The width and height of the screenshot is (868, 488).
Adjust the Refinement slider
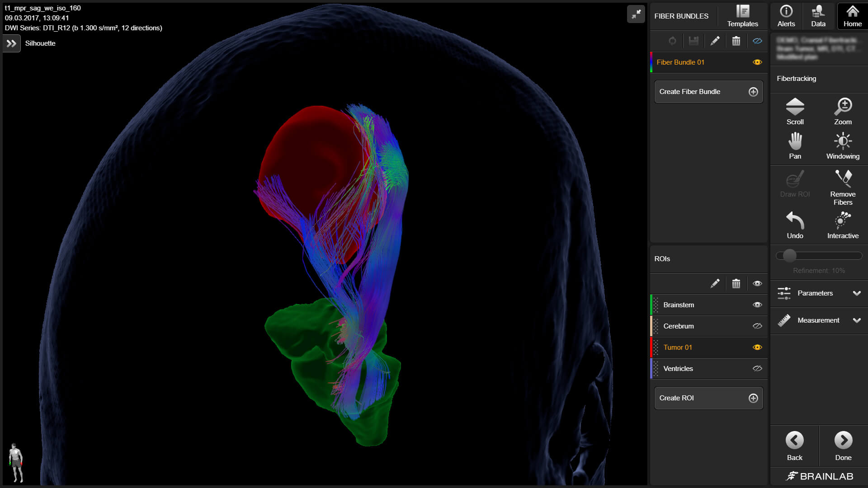(791, 255)
